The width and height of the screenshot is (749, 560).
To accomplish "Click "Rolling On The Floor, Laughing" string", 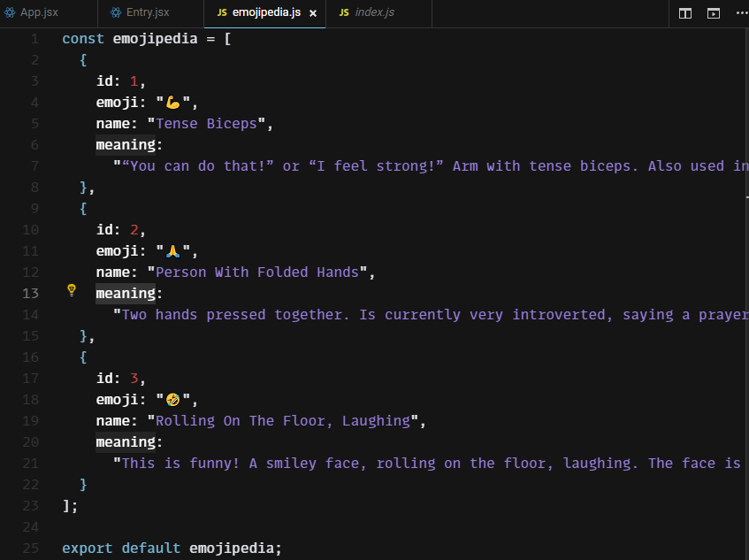I will pos(283,421).
